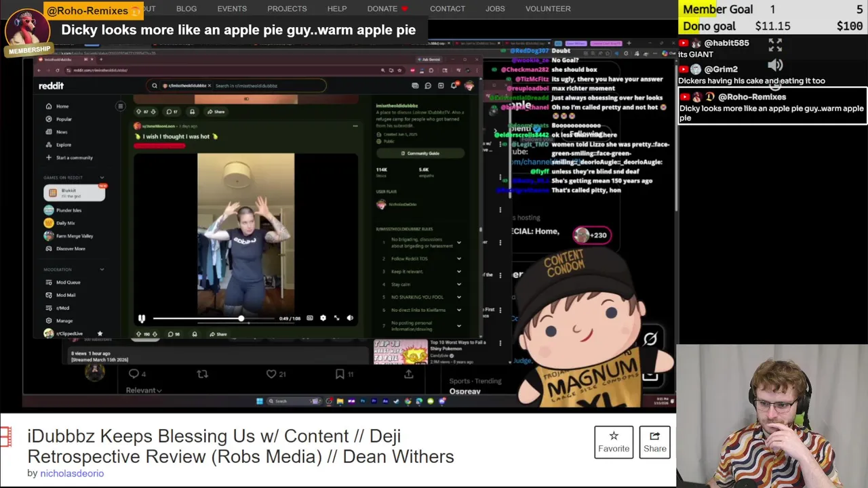Viewport: 868px width, 488px height.
Task: Click the Windows Start button in taskbar
Action: [x=259, y=401]
